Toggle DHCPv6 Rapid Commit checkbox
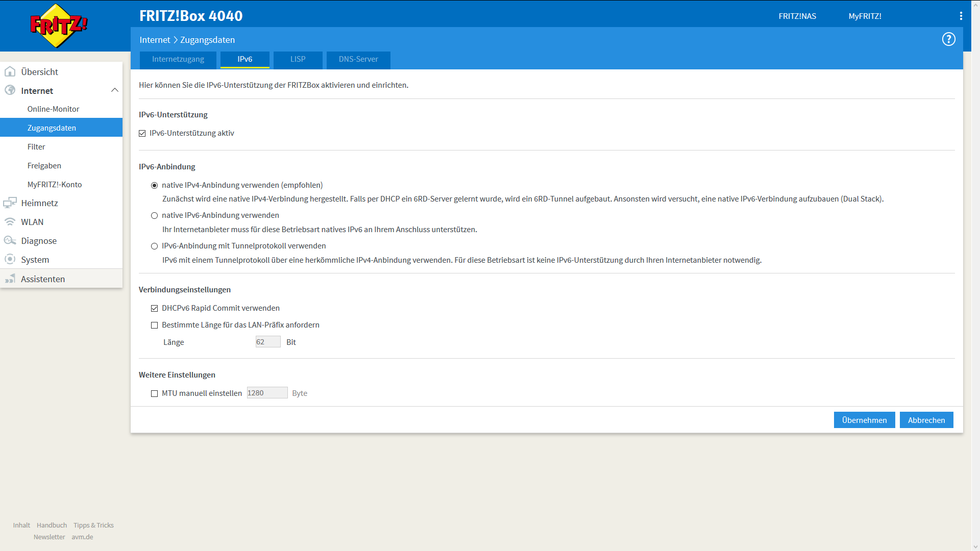 pos(154,308)
